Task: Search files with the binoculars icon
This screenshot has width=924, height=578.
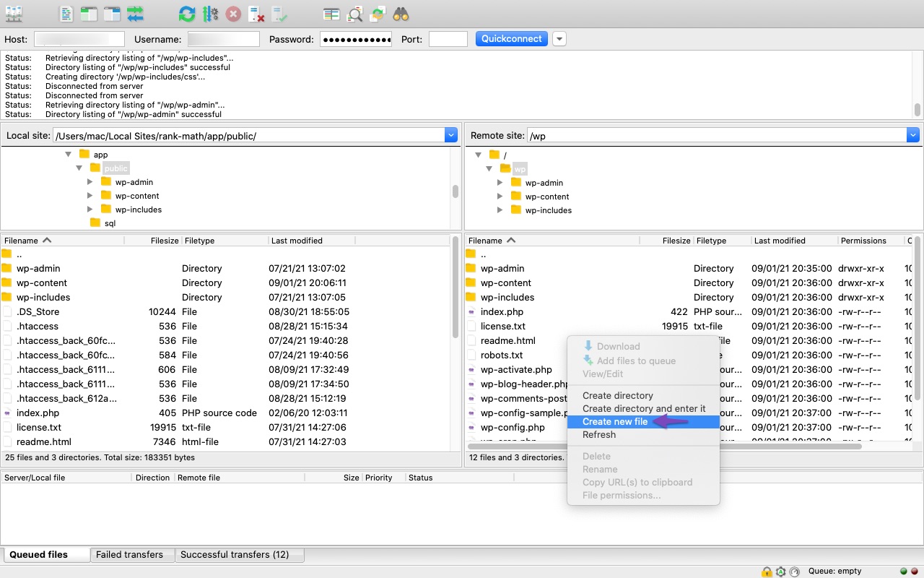Action: point(401,13)
